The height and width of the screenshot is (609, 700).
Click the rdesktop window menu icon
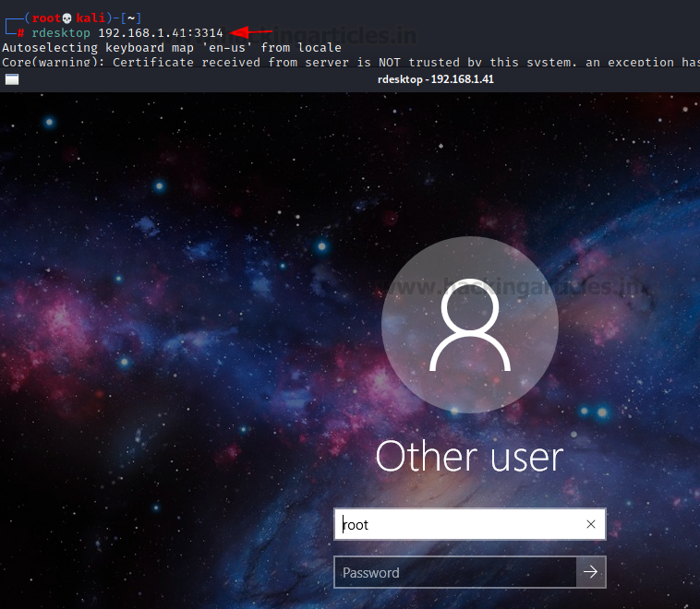[12, 79]
